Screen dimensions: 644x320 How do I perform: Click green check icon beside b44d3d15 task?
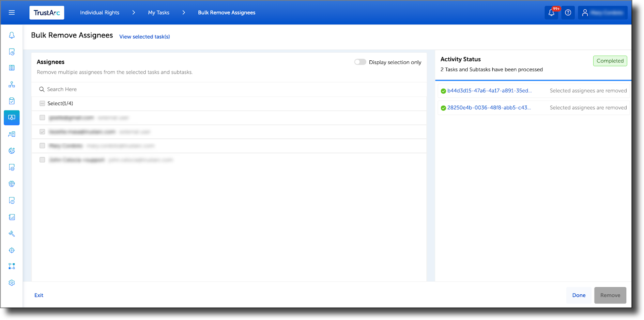(443, 91)
